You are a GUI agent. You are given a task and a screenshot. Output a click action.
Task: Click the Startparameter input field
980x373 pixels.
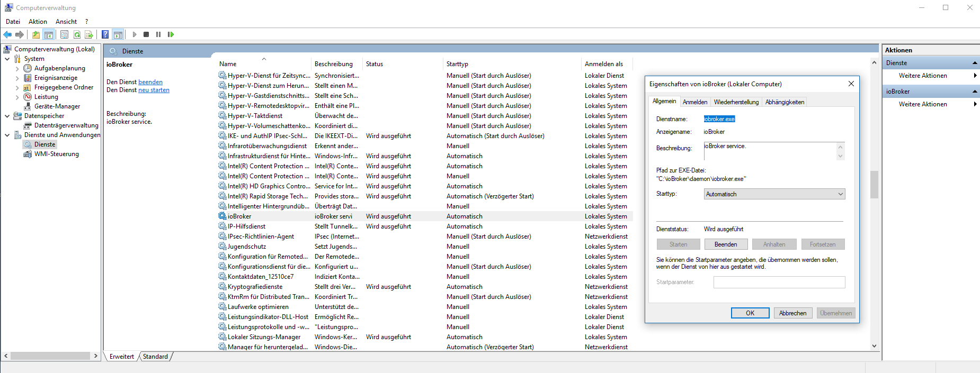pyautogui.click(x=779, y=282)
